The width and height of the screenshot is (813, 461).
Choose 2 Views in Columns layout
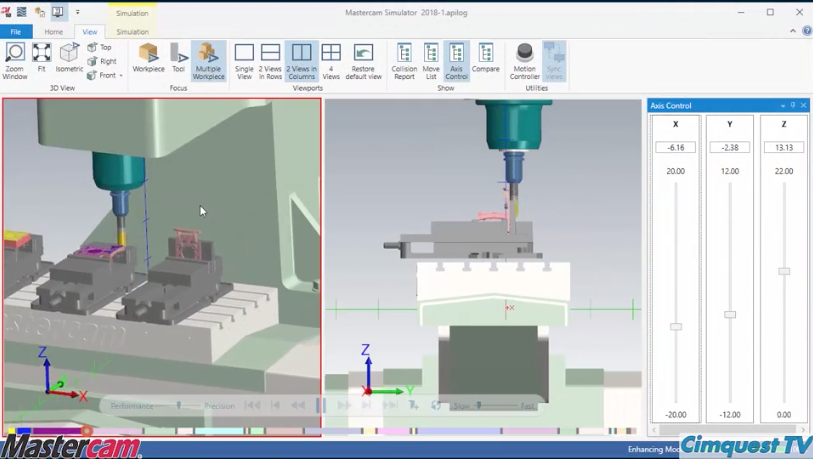pos(301,61)
